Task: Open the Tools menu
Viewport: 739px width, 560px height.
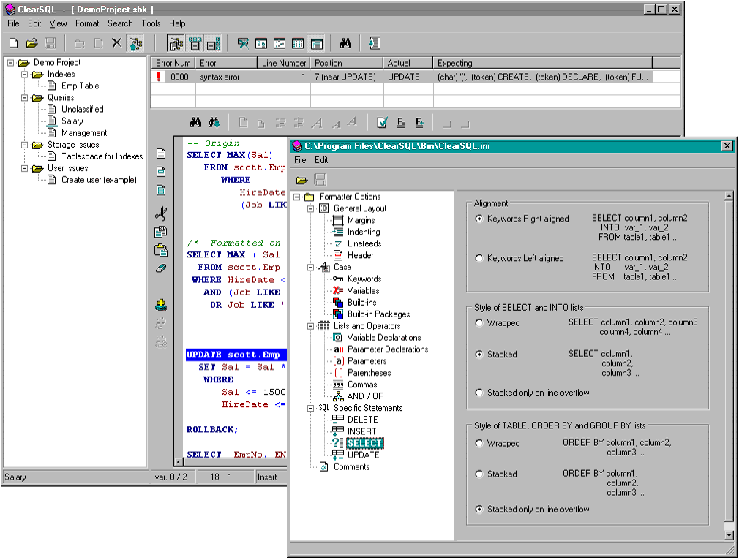Action: tap(151, 23)
